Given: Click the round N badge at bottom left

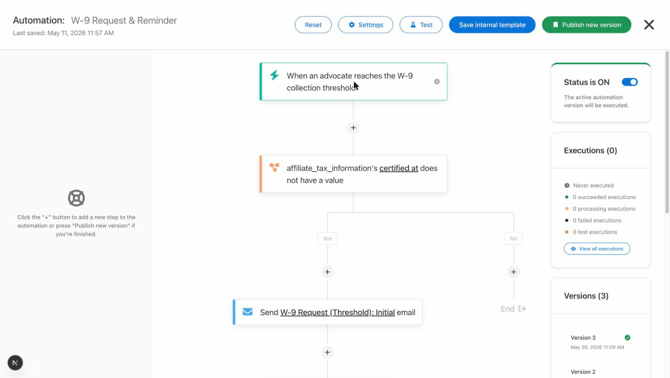Looking at the screenshot, I should pos(15,363).
